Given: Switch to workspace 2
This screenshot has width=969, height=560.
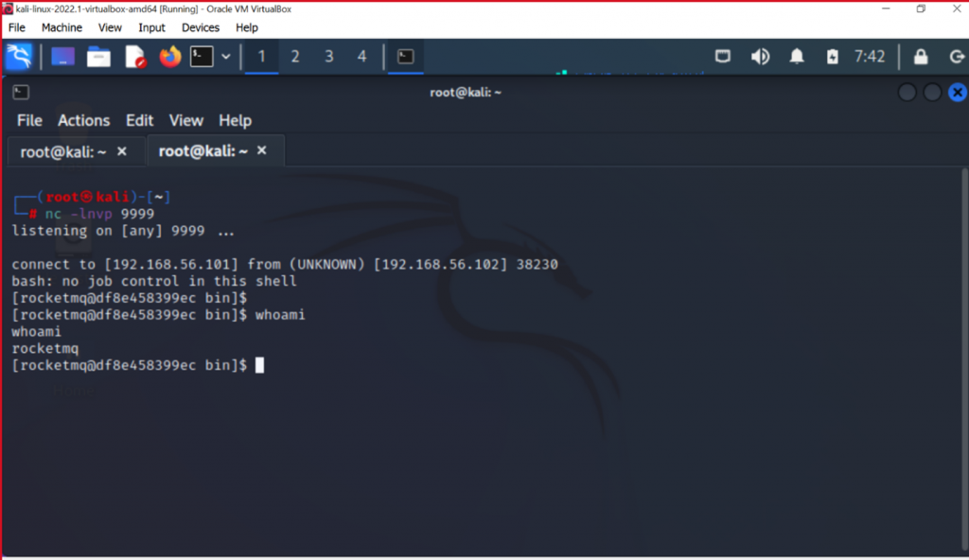Looking at the screenshot, I should click(295, 57).
